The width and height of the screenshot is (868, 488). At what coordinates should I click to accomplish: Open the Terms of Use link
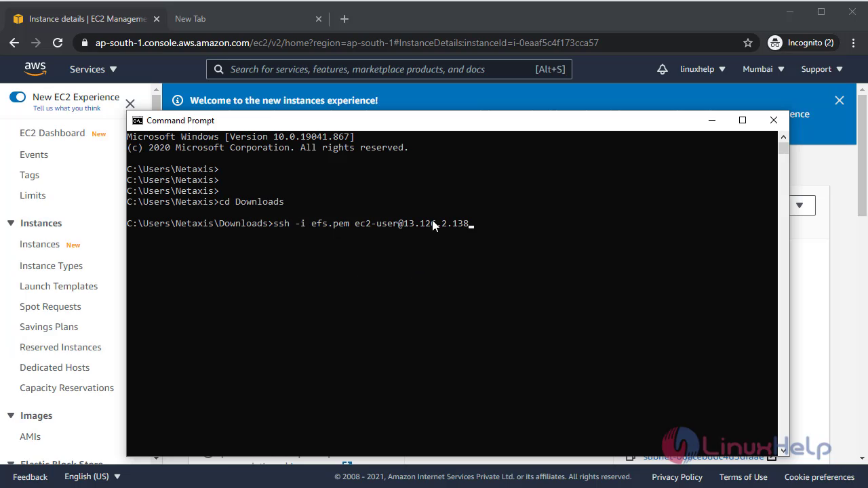point(743,476)
